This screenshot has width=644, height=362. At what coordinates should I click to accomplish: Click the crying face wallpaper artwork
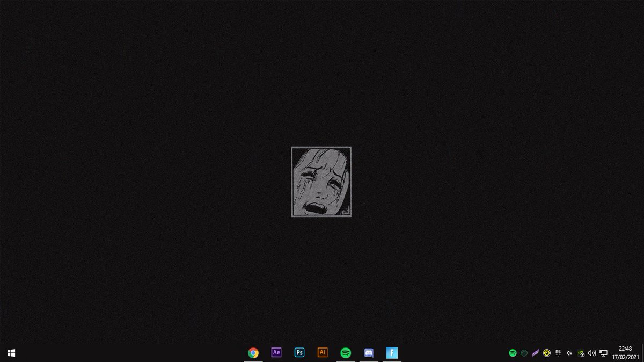click(321, 182)
